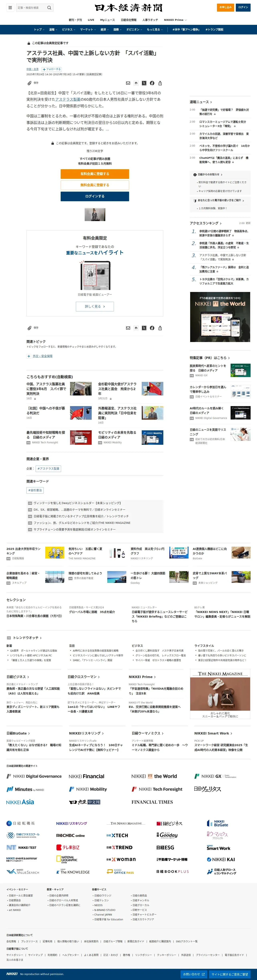
Task: Open The Nikkei Magazine sneaker and bag image
Action: (x=220, y=694)
